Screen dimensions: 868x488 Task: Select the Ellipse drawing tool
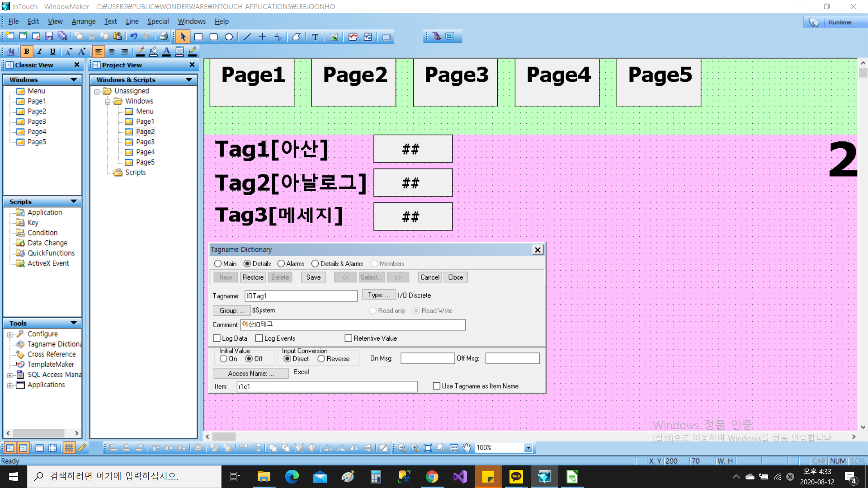(x=229, y=37)
